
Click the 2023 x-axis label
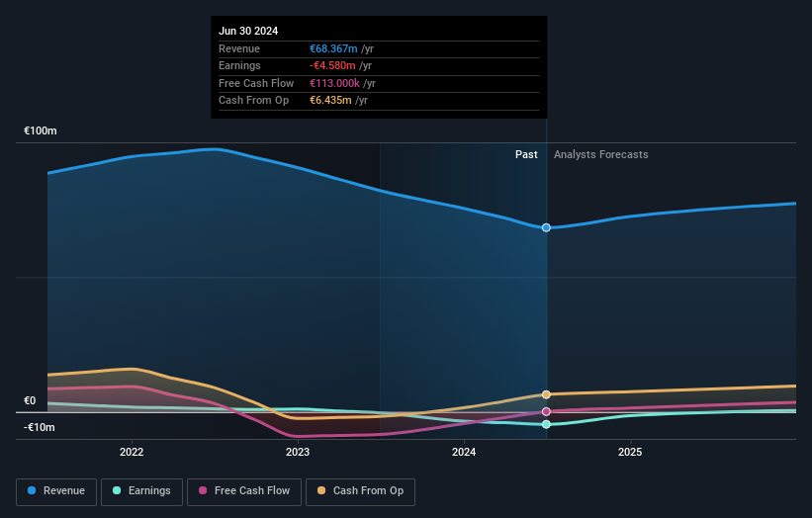[x=298, y=452]
